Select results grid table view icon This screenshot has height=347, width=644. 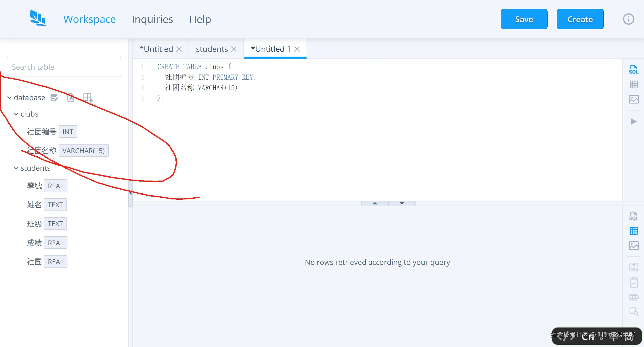tap(633, 231)
